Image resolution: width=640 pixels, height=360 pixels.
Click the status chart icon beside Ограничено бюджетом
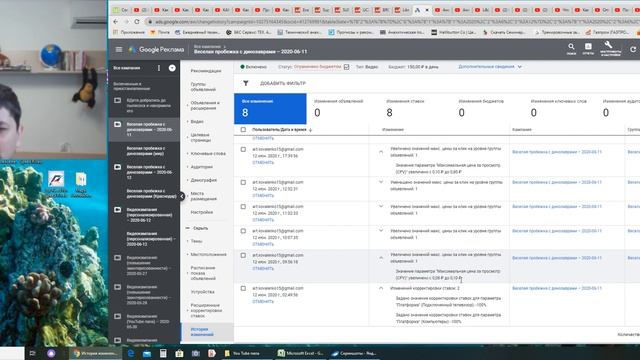point(347,67)
